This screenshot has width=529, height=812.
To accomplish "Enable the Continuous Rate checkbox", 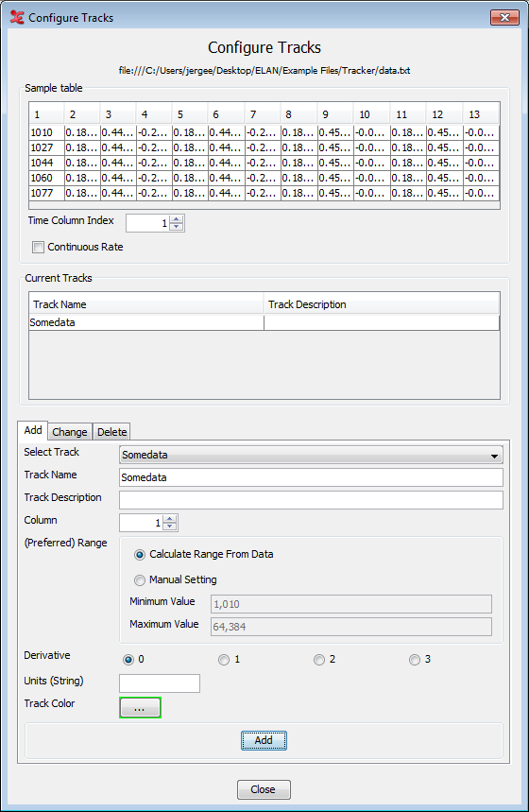I will pyautogui.click(x=39, y=247).
